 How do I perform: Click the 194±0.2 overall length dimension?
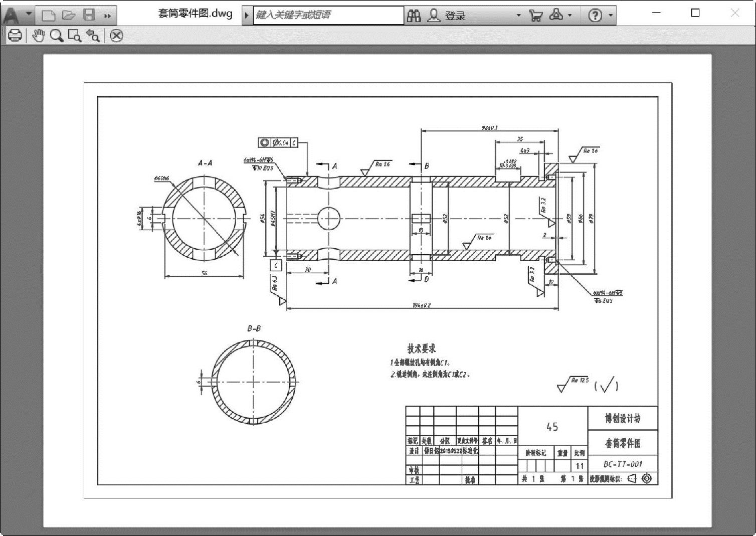[421, 305]
